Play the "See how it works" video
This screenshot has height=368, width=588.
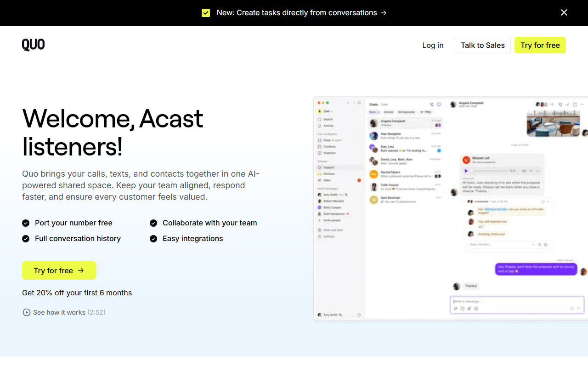(64, 312)
